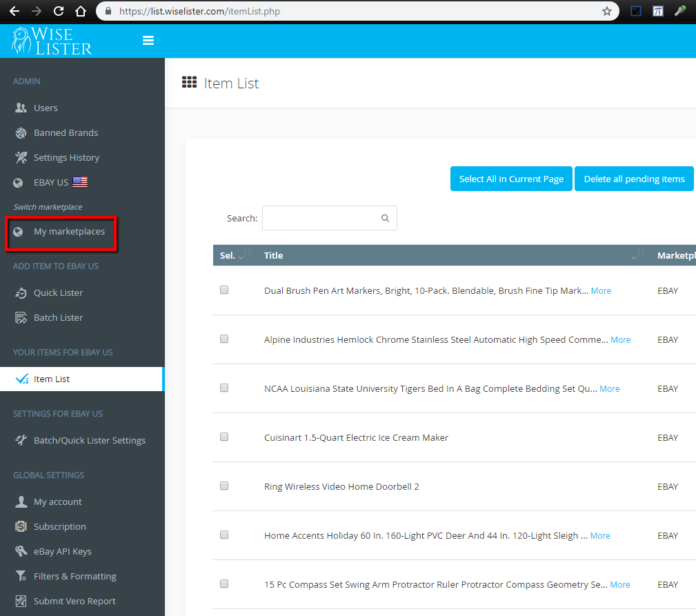Click Select All in Current Page
The width and height of the screenshot is (696, 616).
coord(511,179)
